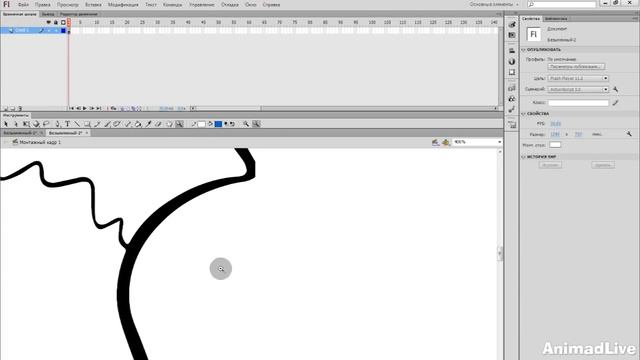
Task: Click the FPS value in Properties
Action: (555, 123)
